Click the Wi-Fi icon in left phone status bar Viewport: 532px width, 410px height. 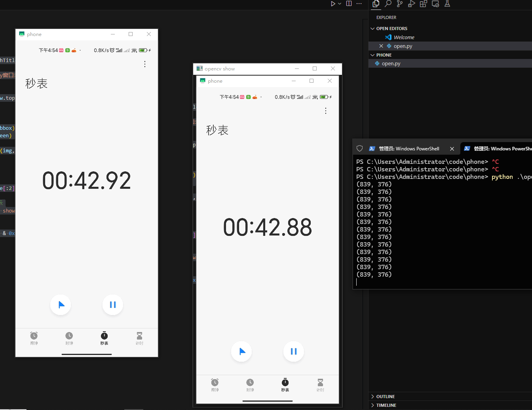point(134,50)
